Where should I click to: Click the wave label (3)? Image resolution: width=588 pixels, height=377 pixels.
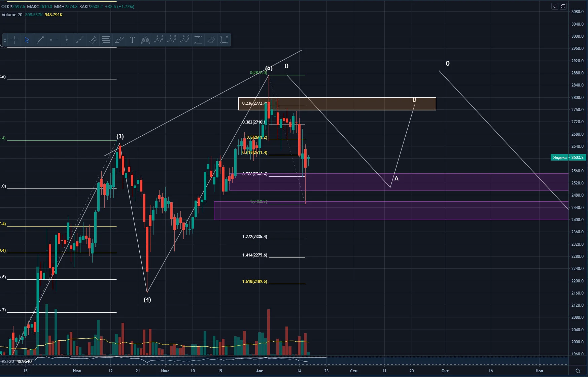[120, 136]
